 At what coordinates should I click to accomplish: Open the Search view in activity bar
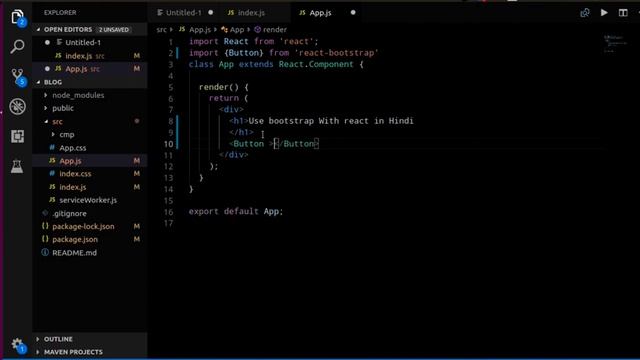coord(17,47)
